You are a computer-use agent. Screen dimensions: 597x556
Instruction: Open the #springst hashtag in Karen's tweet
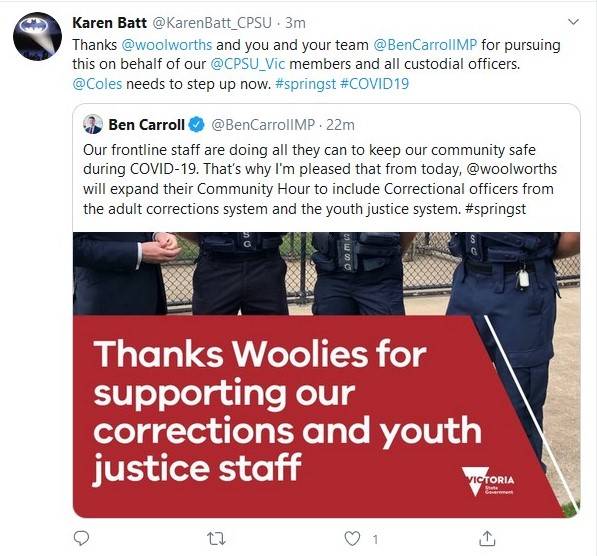coord(305,84)
